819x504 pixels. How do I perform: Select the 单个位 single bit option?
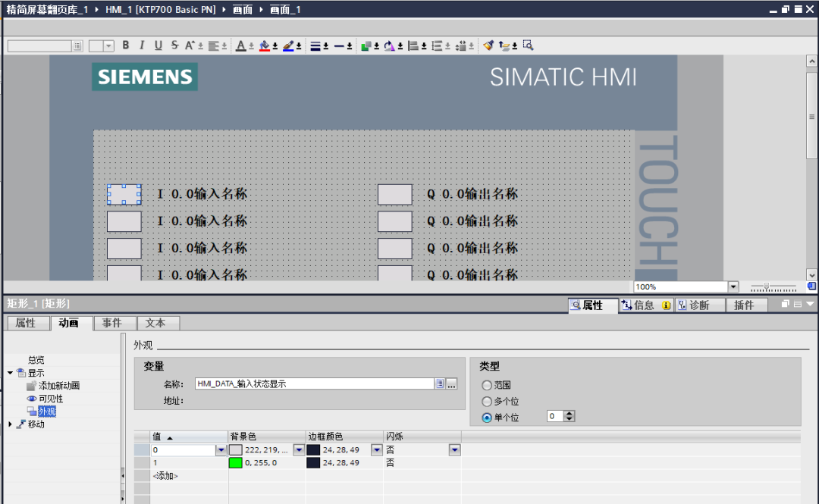click(x=487, y=418)
